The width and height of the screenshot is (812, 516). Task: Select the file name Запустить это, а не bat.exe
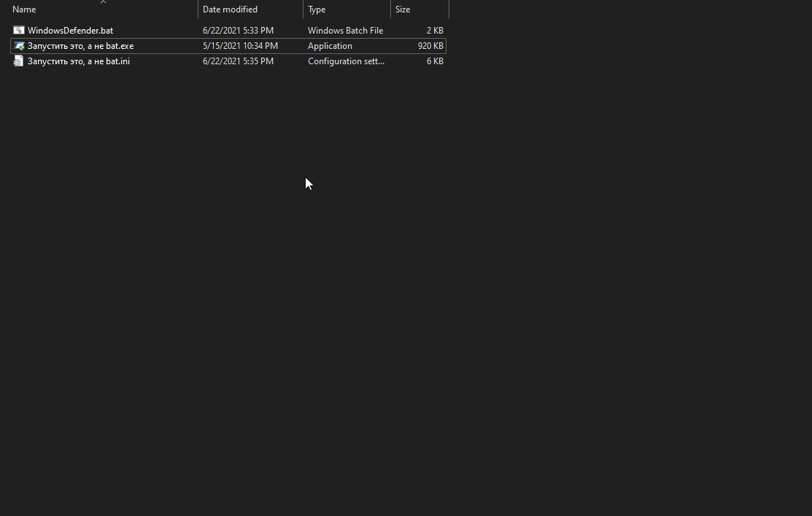coord(81,46)
